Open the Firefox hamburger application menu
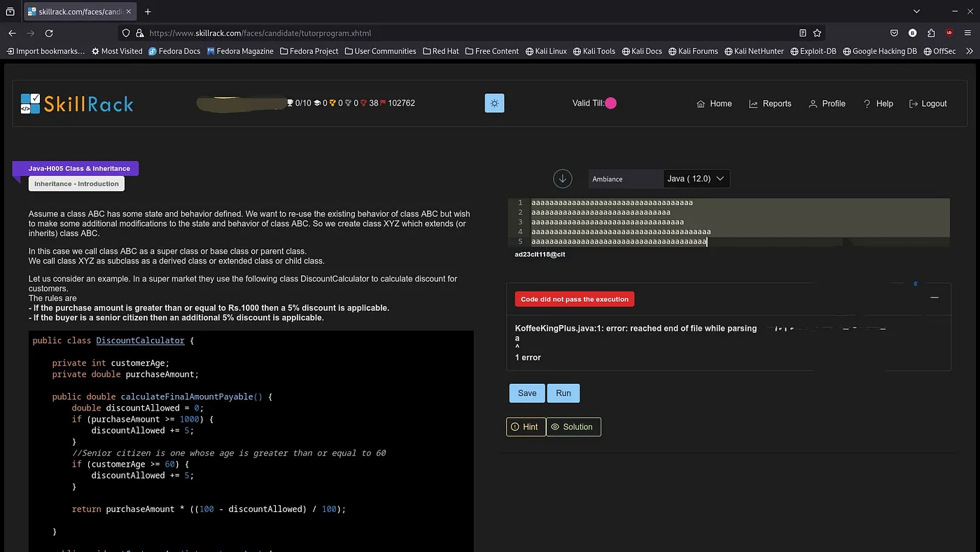Screen dimensions: 980x552 coord(968,33)
